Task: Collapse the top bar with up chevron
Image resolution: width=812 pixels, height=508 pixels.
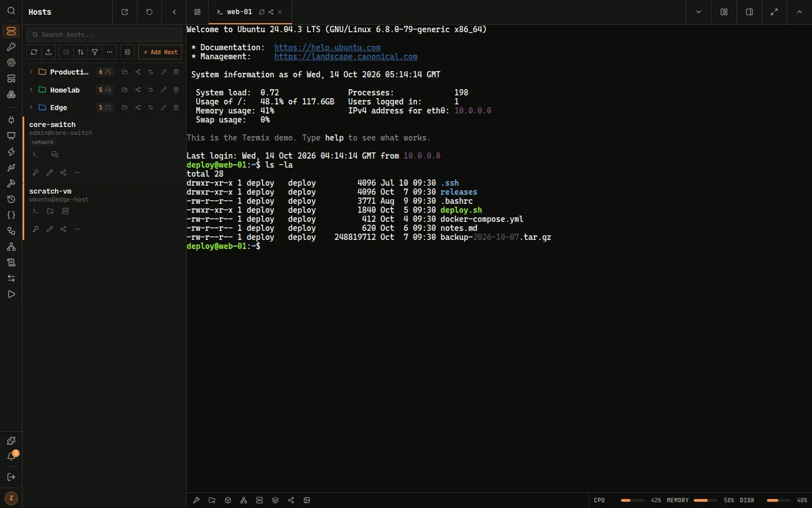Action: point(800,12)
